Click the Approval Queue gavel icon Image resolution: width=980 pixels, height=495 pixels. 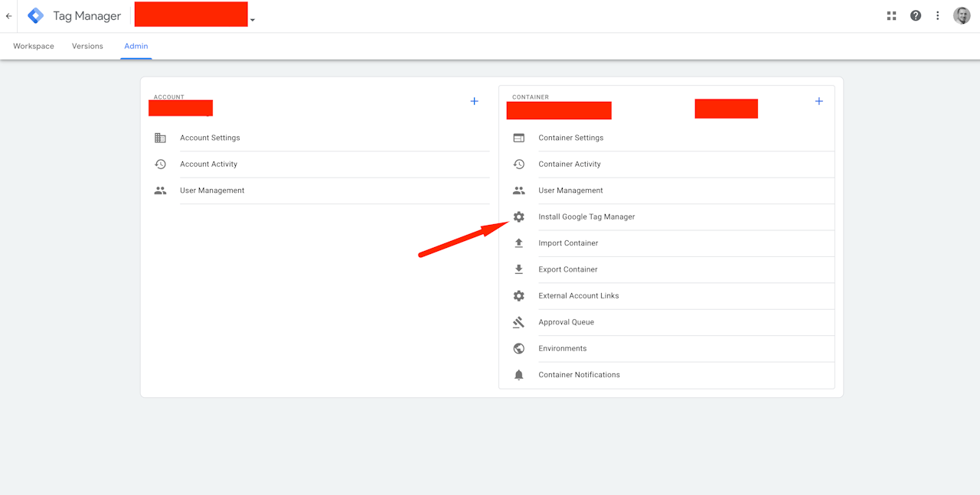(518, 322)
